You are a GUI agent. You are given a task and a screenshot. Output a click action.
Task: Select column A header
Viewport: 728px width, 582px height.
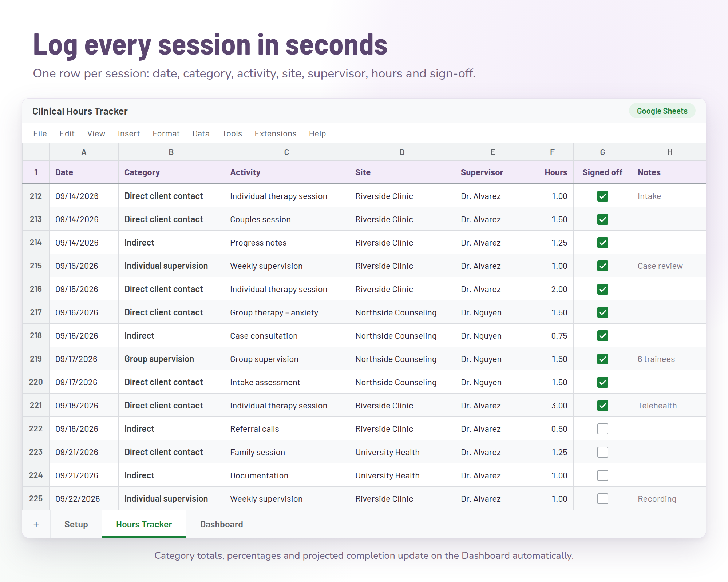[84, 152]
